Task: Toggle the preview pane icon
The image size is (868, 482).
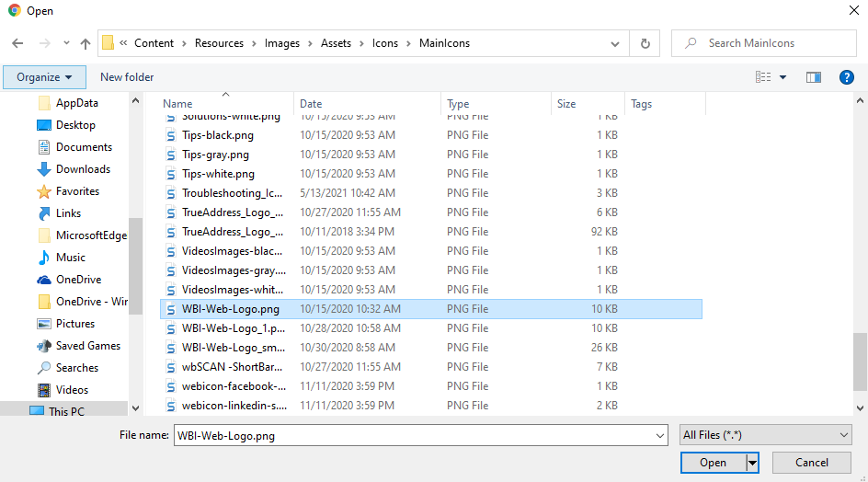Action: 813,77
